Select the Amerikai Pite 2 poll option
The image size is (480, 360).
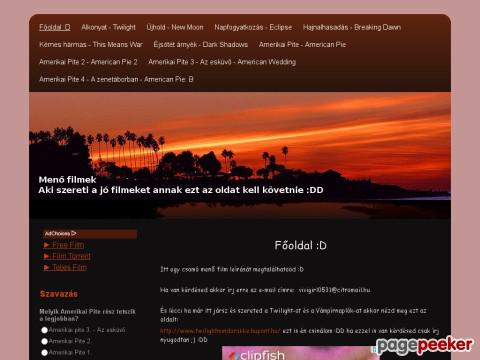tap(44, 341)
